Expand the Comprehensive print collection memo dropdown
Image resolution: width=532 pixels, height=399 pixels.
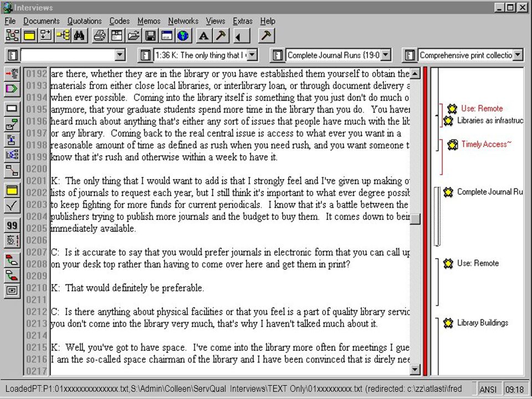pos(518,55)
